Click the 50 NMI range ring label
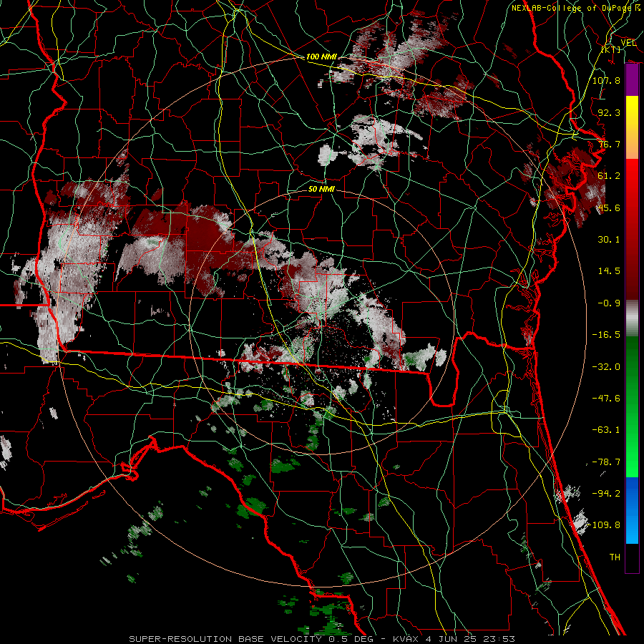644x644 pixels. [321, 189]
